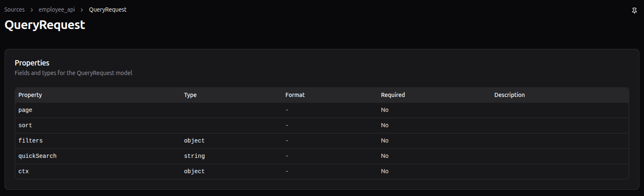
Task: Click the object type in ctx row
Action: pos(194,171)
